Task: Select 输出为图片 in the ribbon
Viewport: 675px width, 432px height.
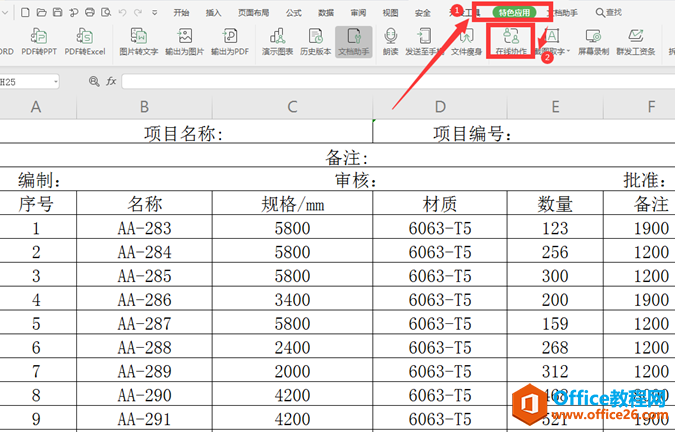Action: [183, 41]
